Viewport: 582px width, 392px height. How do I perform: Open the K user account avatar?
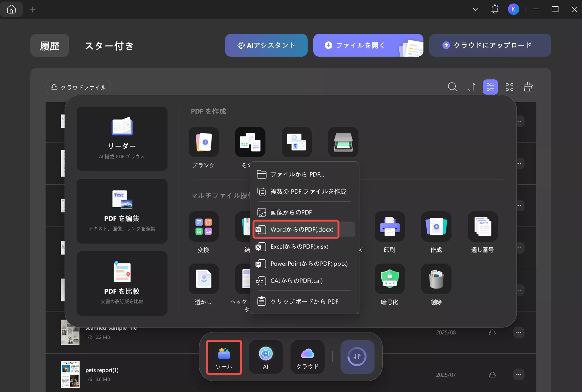(x=513, y=9)
